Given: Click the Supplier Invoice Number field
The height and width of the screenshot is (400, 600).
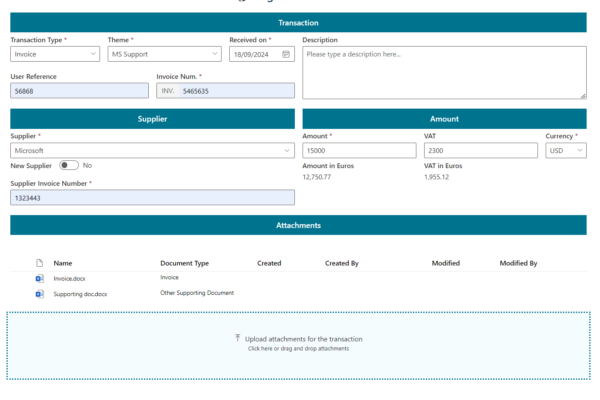Looking at the screenshot, I should (x=152, y=198).
